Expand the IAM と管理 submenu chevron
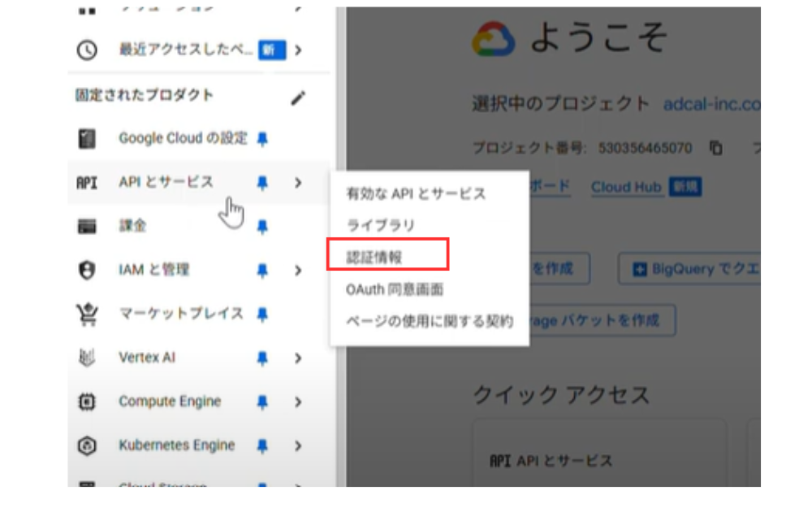Image resolution: width=812 pixels, height=508 pixels. [x=298, y=270]
